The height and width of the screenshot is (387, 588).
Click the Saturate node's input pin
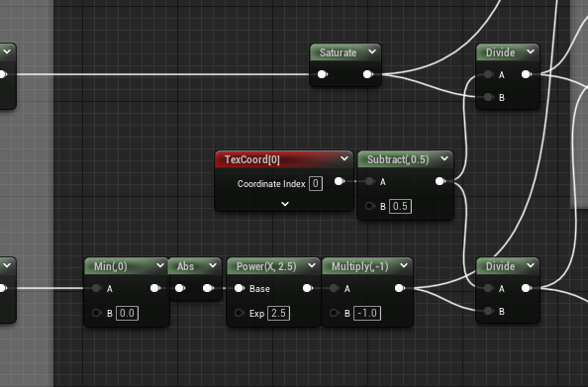[x=322, y=74]
